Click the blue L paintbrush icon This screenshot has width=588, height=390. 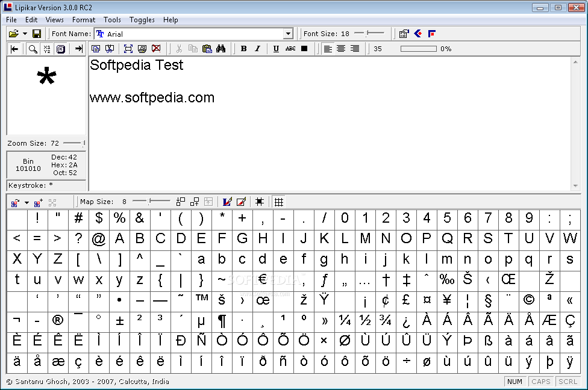227,202
